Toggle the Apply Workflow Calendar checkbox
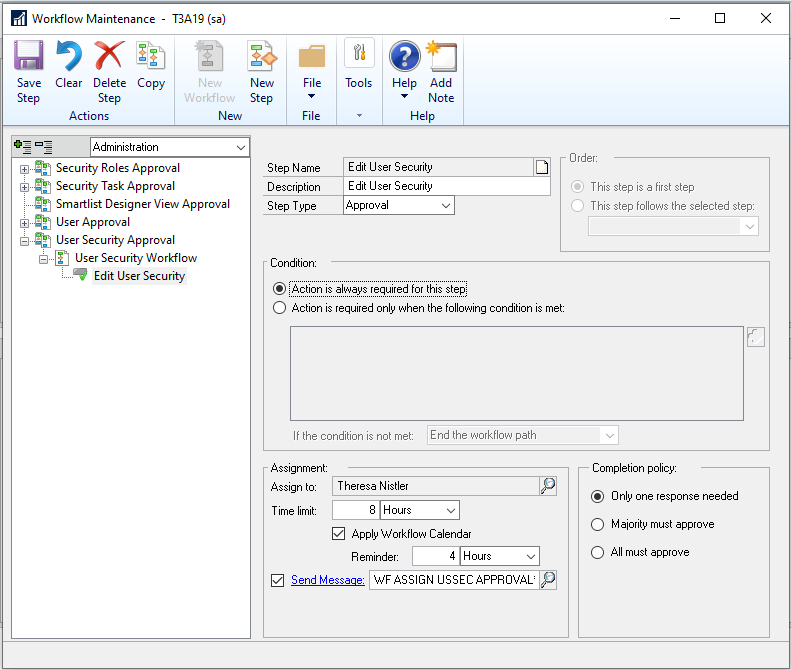The height and width of the screenshot is (670, 791). (338, 534)
